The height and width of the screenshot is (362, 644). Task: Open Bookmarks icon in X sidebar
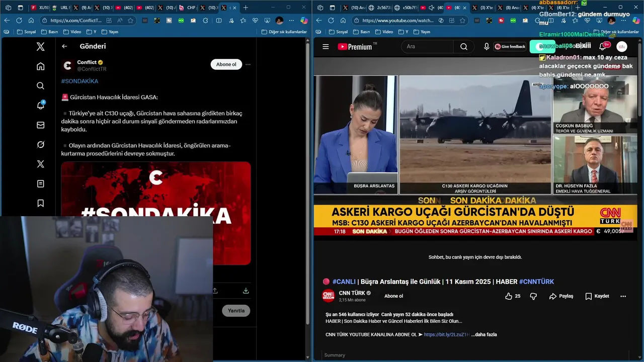41,203
